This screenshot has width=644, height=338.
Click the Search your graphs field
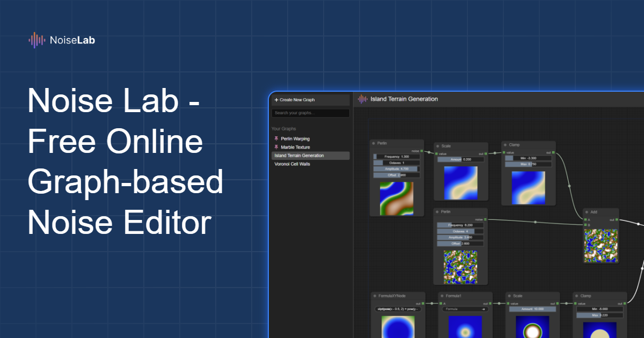pos(311,113)
